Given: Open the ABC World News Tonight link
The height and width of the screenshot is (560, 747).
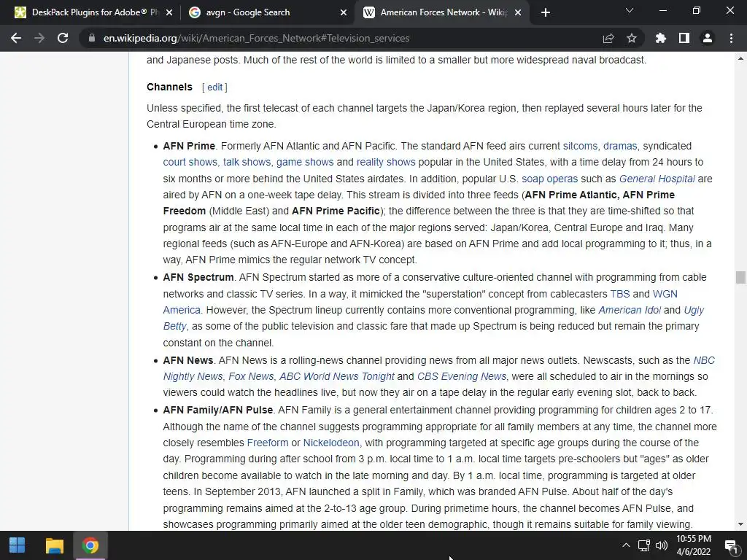Looking at the screenshot, I should click(337, 377).
